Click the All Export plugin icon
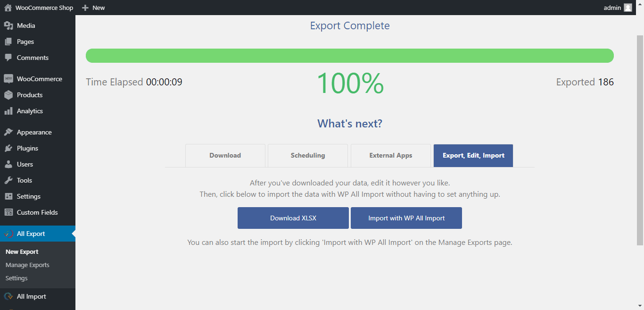The image size is (644, 310). [8, 234]
